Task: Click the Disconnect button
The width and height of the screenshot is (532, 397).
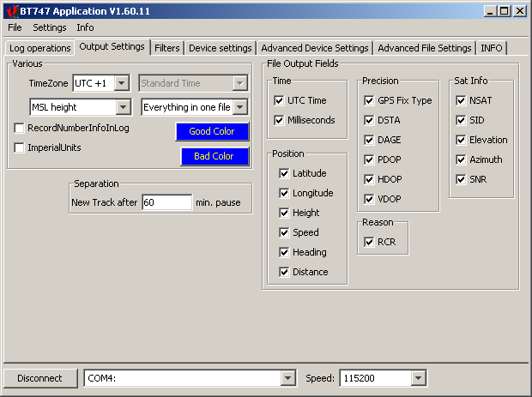Action: click(40, 378)
